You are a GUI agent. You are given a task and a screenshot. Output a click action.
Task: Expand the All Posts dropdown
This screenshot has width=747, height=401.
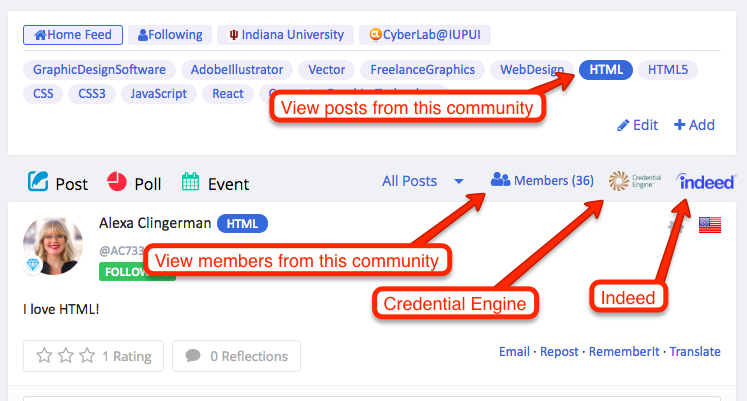tap(423, 181)
